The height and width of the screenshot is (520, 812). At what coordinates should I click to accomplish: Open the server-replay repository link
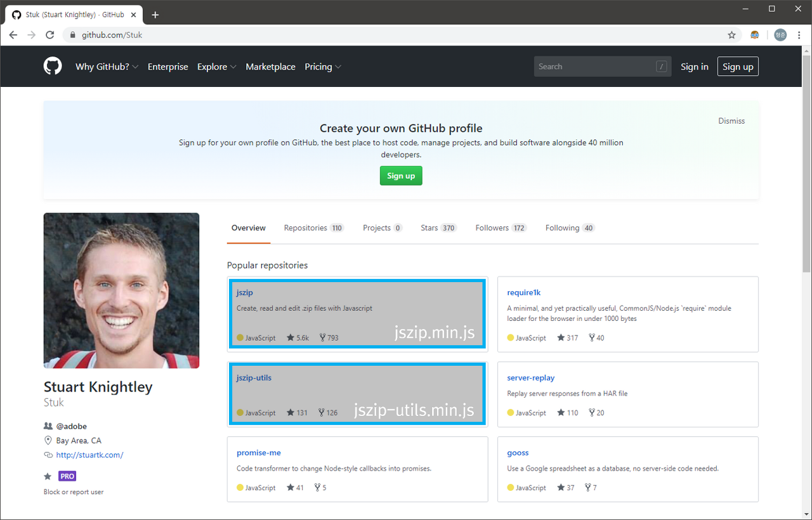coord(531,377)
